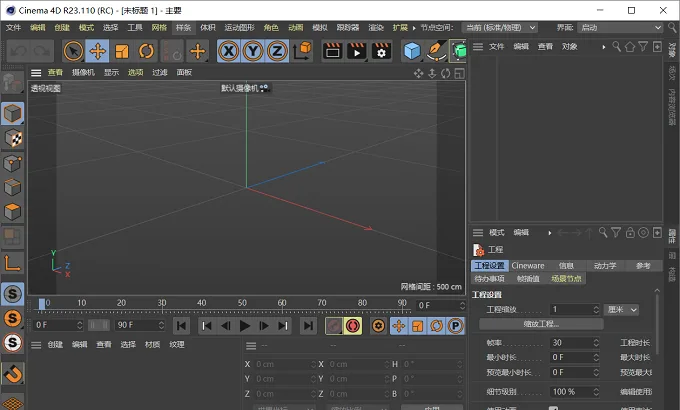The height and width of the screenshot is (410, 680).
Task: Open the 渲染 menu
Action: (x=376, y=27)
